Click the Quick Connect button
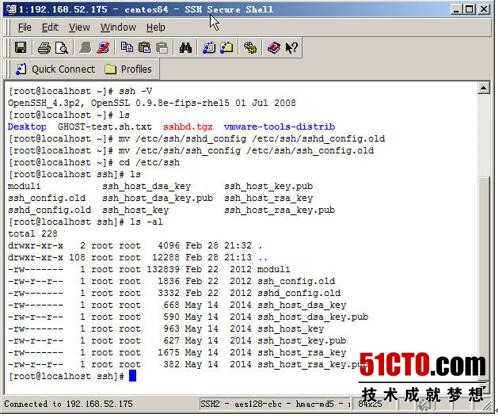This screenshot has height=416, width=498. [x=55, y=69]
